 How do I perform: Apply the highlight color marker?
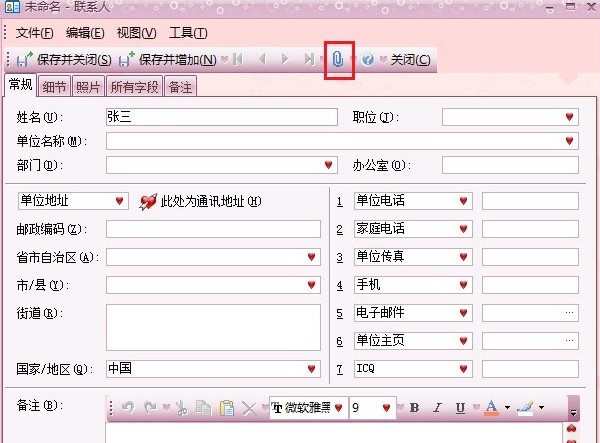point(525,408)
